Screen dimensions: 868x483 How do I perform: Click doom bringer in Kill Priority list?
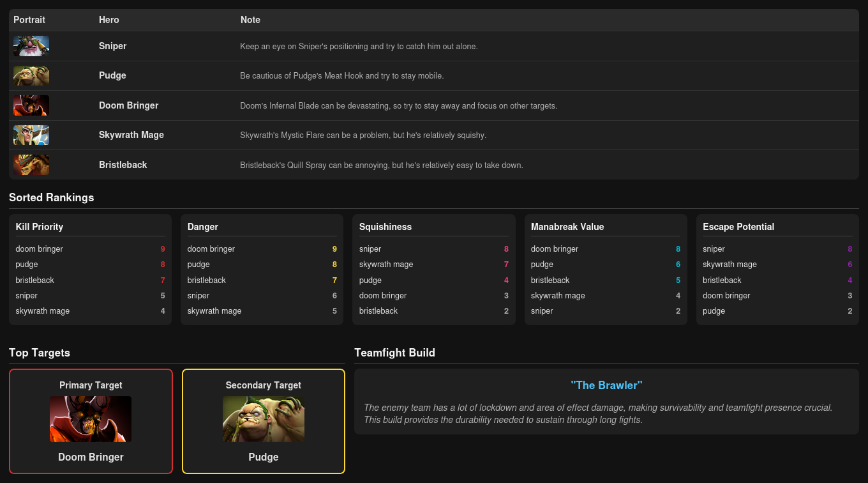(x=40, y=249)
